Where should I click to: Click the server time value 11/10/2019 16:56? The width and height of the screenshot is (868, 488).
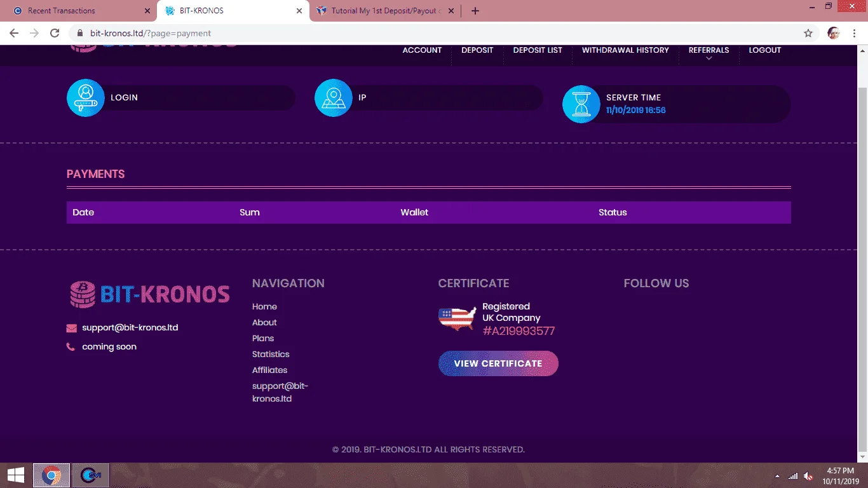pyautogui.click(x=636, y=111)
